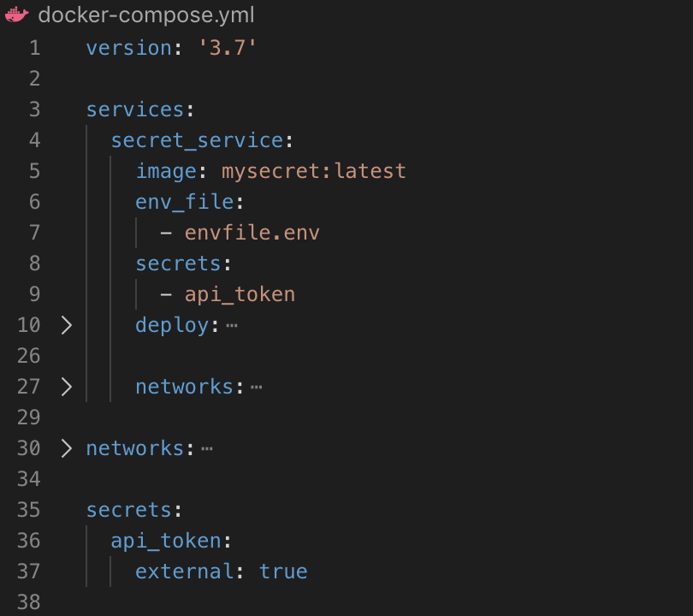Click the mysecret:latest image value
Viewport: 693px width, 616px height.
313,171
